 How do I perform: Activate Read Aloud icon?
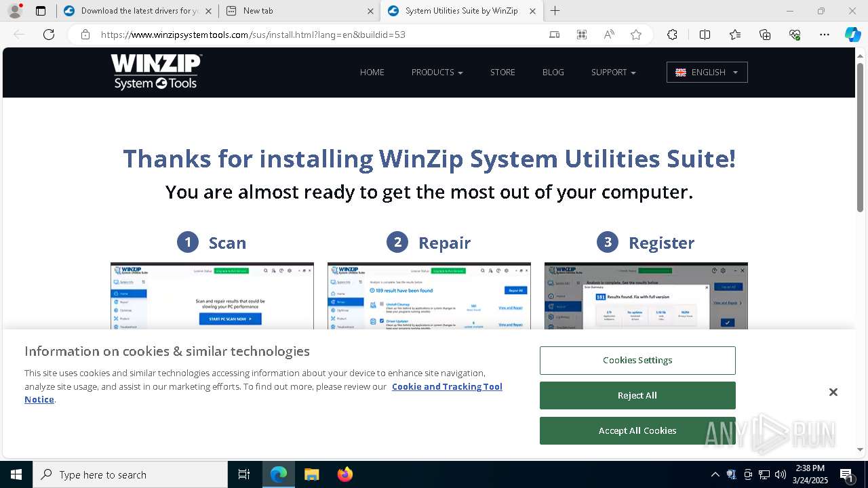click(609, 35)
